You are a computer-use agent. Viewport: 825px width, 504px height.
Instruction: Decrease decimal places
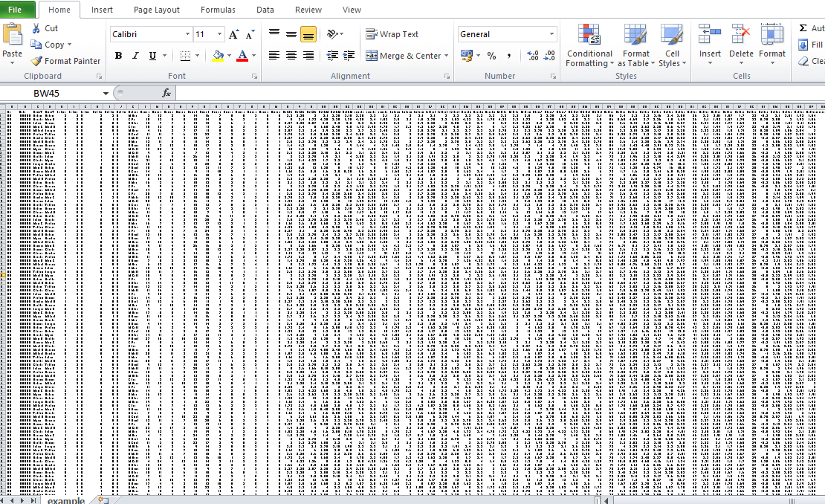pyautogui.click(x=549, y=56)
